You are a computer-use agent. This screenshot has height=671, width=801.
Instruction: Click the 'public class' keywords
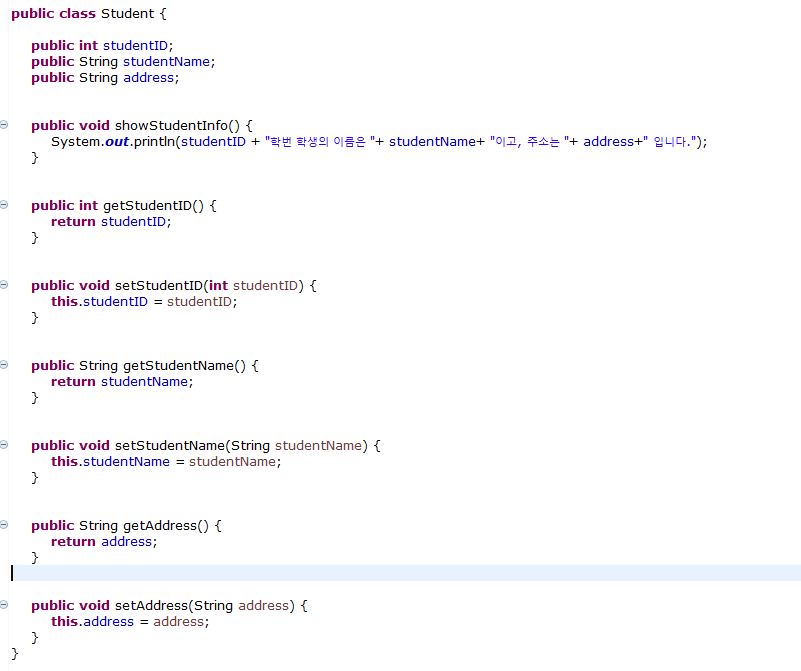tap(54, 13)
